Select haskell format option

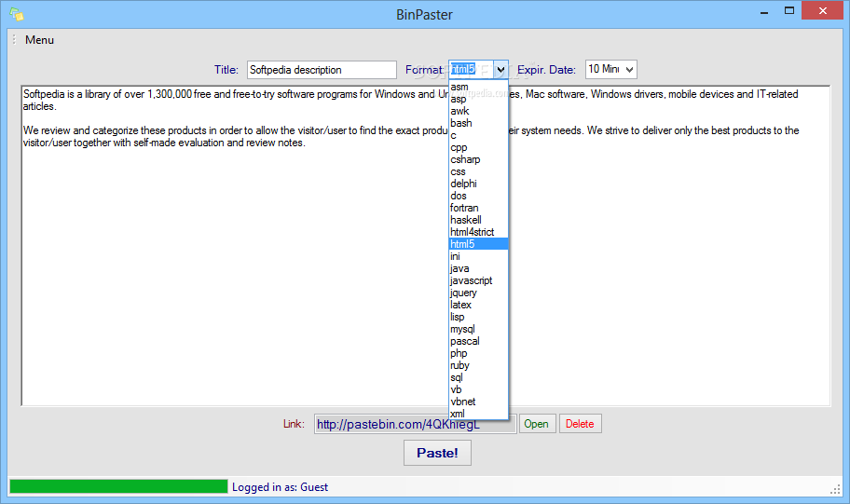pos(478,220)
